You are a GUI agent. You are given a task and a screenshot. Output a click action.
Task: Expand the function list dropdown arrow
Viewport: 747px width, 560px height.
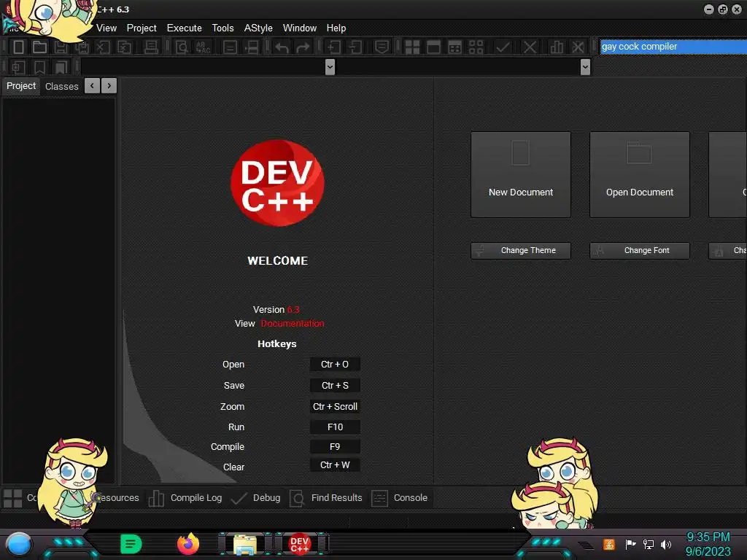[x=586, y=66]
